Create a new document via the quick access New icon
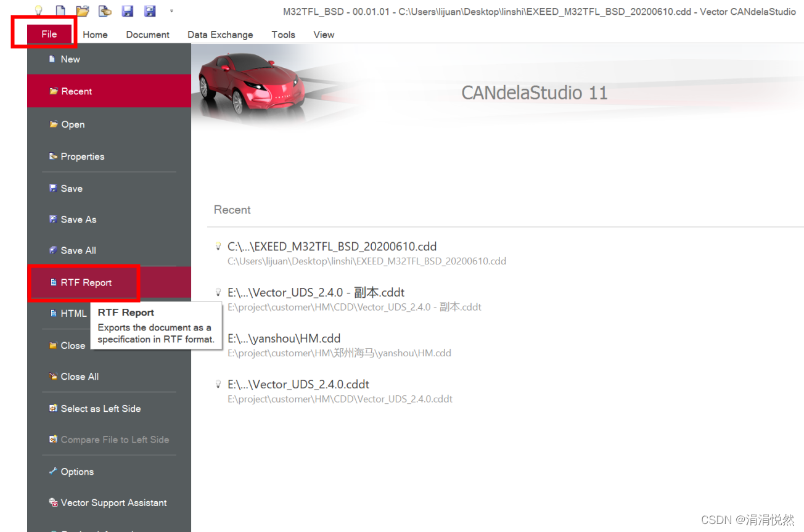Image resolution: width=804 pixels, height=532 pixels. (x=59, y=10)
